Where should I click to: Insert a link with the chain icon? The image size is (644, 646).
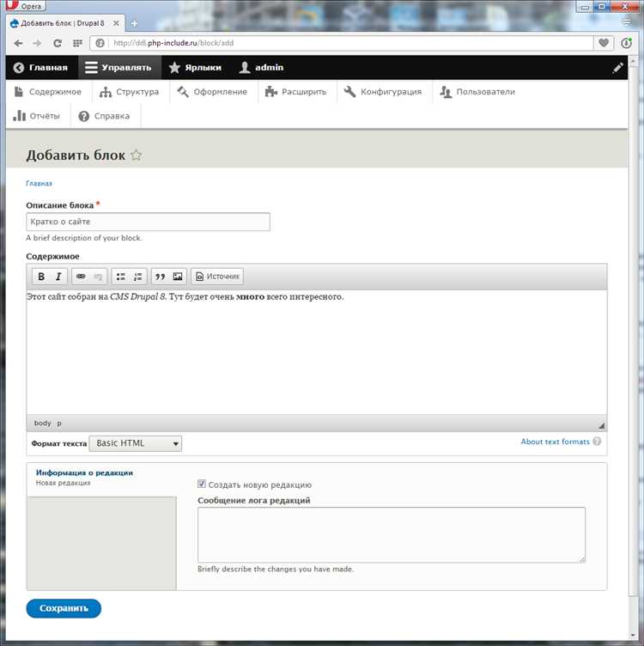(x=81, y=277)
